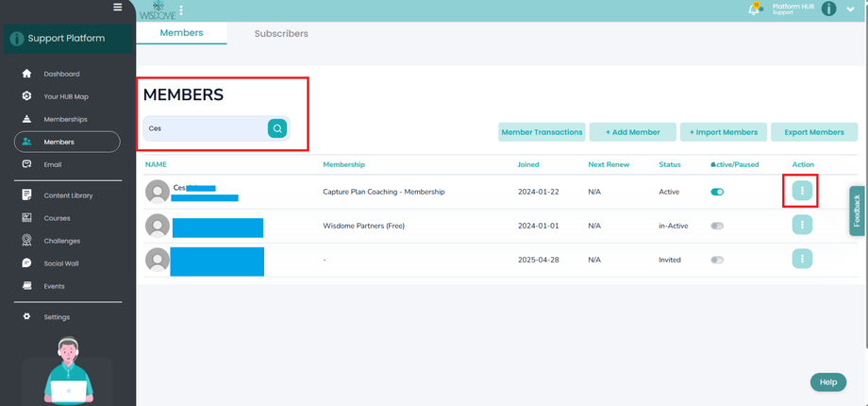Click the Support Platform info icon in sidebar
868x406 pixels.
[x=17, y=39]
